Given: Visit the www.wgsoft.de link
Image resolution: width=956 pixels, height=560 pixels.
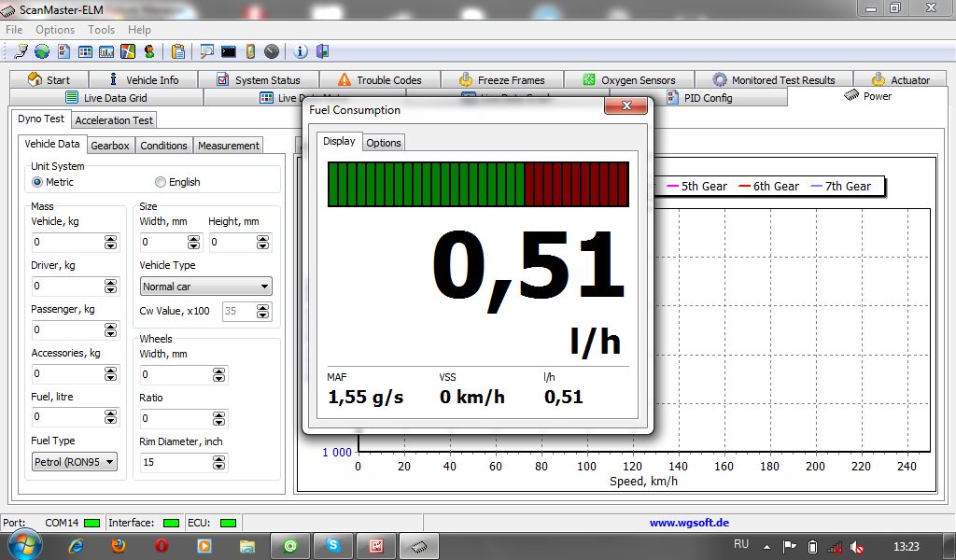Looking at the screenshot, I should pos(689,523).
